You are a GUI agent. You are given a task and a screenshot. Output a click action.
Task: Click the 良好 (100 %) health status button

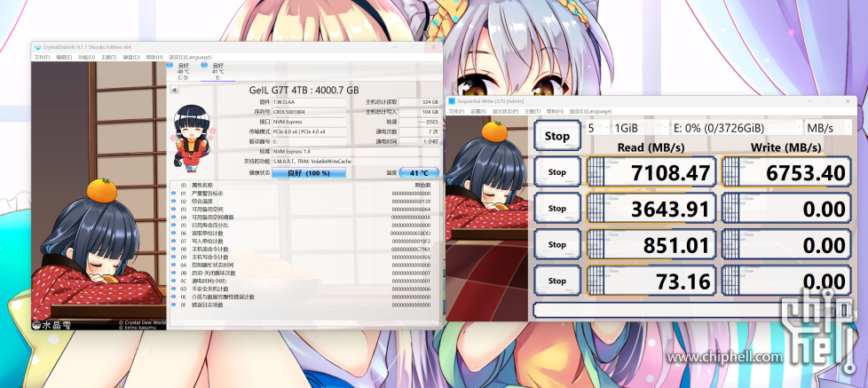coord(309,172)
